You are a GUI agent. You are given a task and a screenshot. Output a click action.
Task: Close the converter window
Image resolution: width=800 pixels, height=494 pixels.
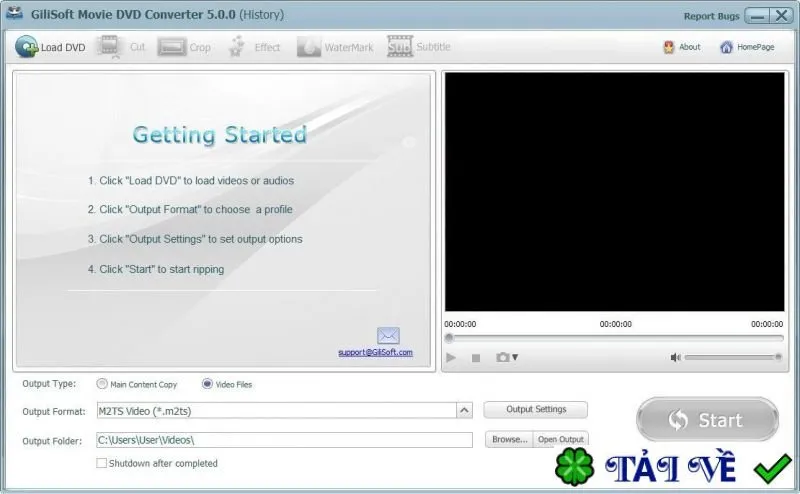[781, 16]
